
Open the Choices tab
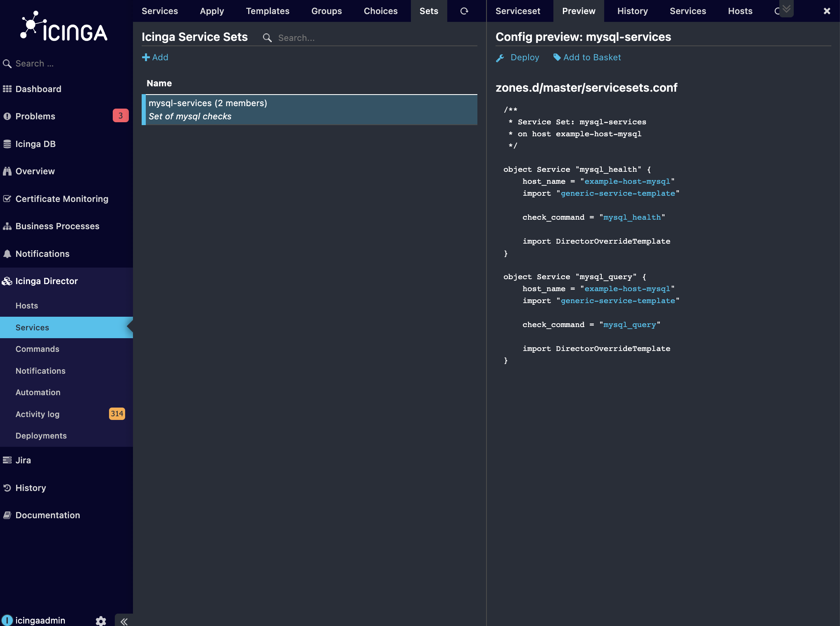click(381, 11)
